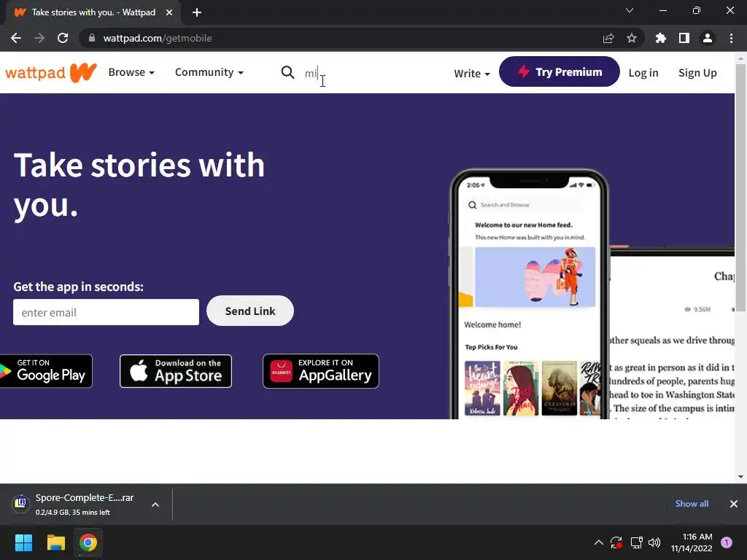Viewport: 747px width, 560px height.
Task: Click the site lock icon in the address bar
Action: coord(91,38)
